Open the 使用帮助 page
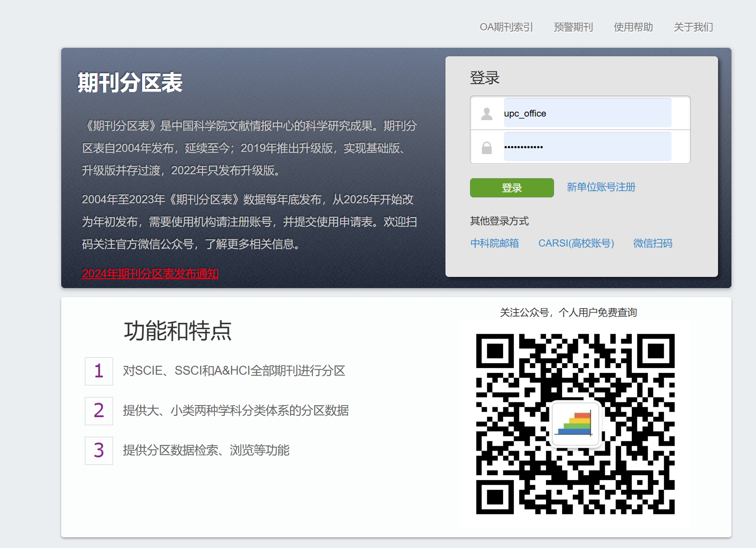This screenshot has height=548, width=756. coord(633,27)
